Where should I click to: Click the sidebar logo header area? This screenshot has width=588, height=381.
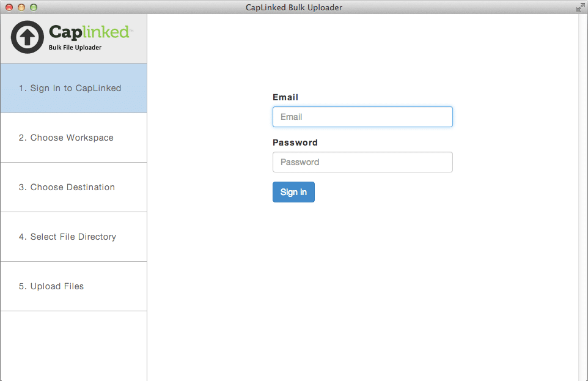coord(73,38)
